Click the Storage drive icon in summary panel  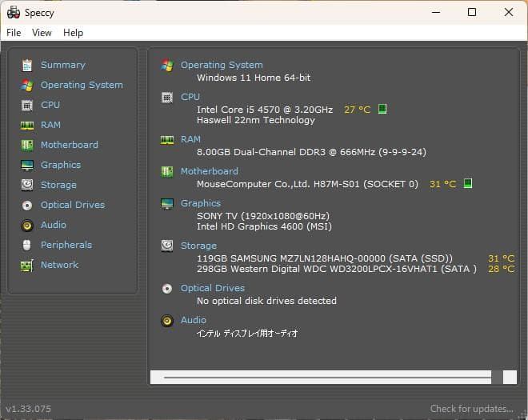pyautogui.click(x=167, y=246)
